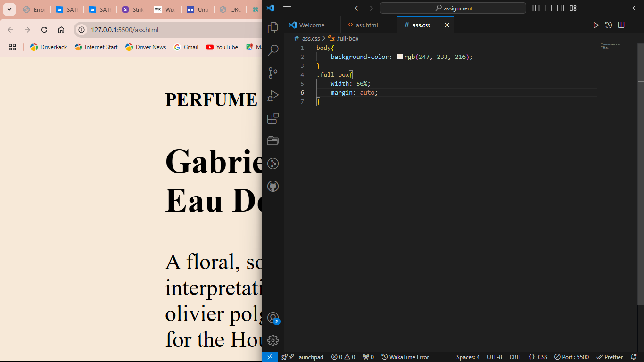Click the editor vertical scrollbar
The width and height of the screenshot is (644, 362).
click(641, 174)
